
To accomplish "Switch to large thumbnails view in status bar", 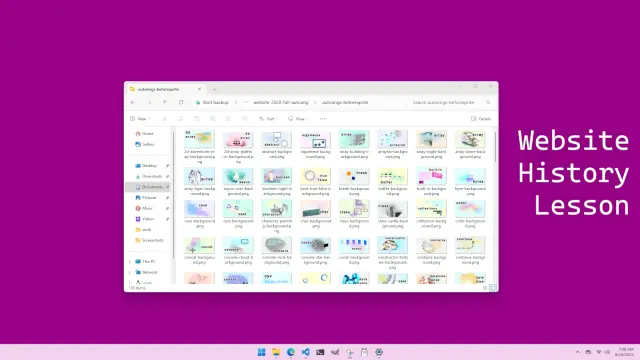I will tap(493, 288).
